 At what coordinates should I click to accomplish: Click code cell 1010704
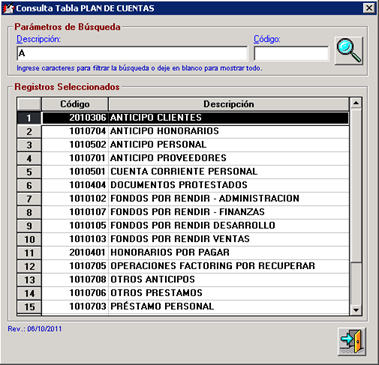75,131
